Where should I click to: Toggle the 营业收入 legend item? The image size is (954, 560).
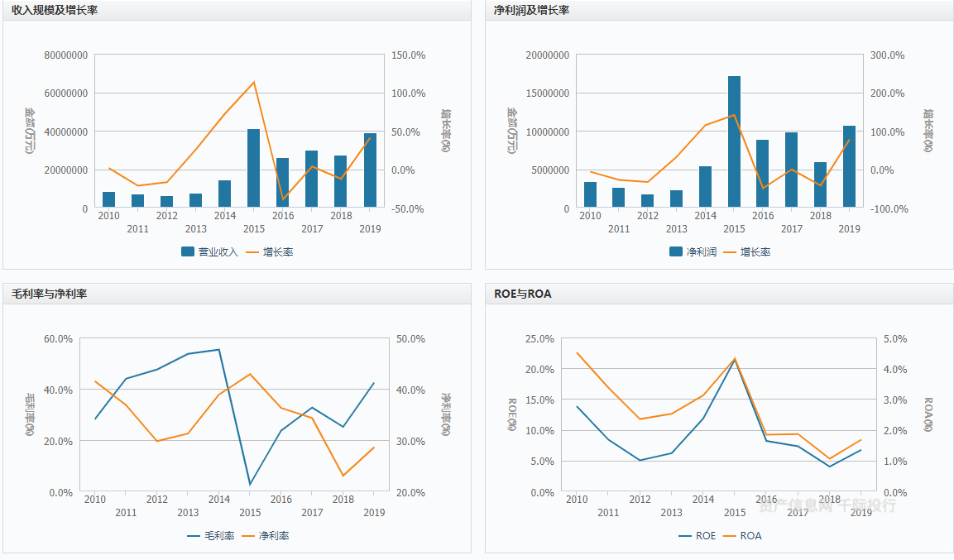(x=210, y=251)
